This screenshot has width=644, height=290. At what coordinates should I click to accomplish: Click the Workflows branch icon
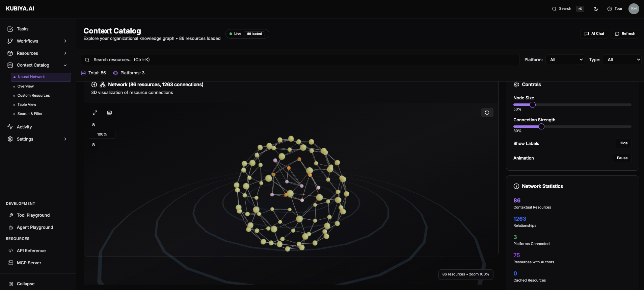pyautogui.click(x=10, y=41)
